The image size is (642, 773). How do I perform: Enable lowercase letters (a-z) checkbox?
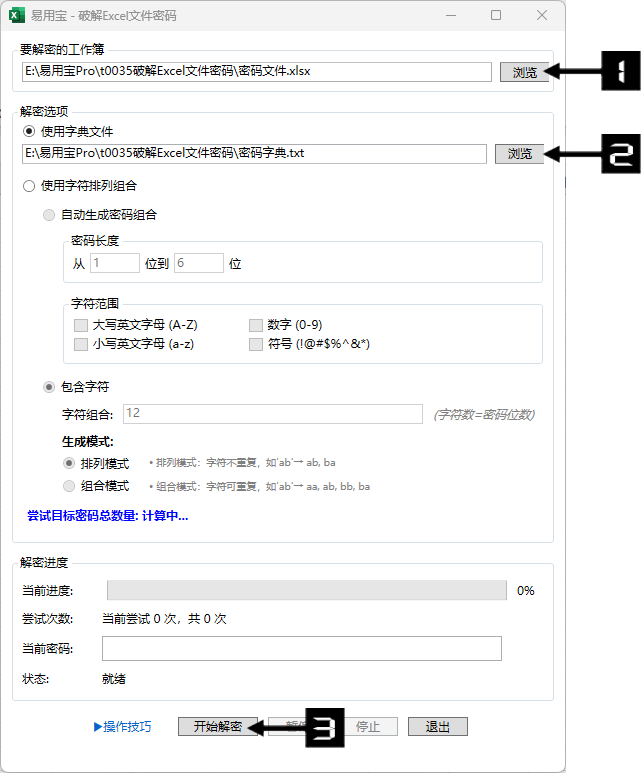coord(81,344)
